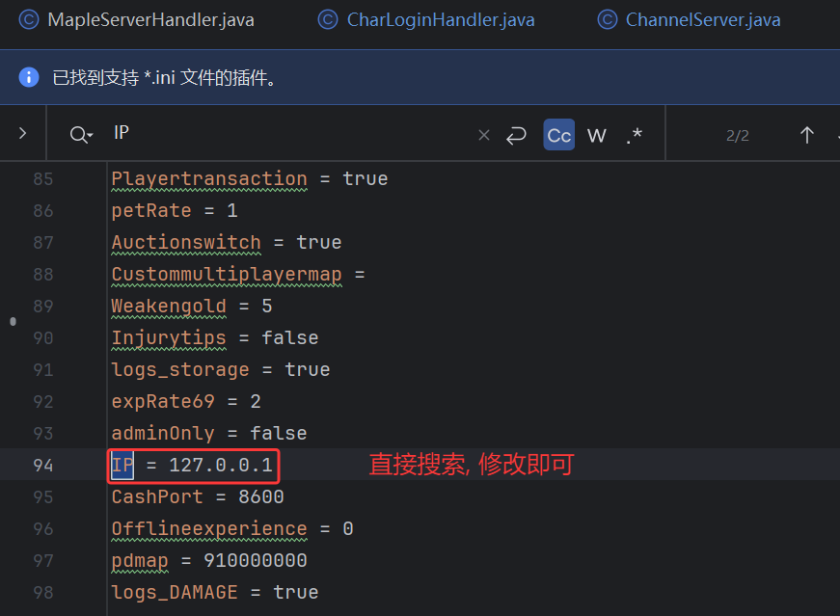
Task: Click the ini plugin found notification text
Action: click(165, 78)
